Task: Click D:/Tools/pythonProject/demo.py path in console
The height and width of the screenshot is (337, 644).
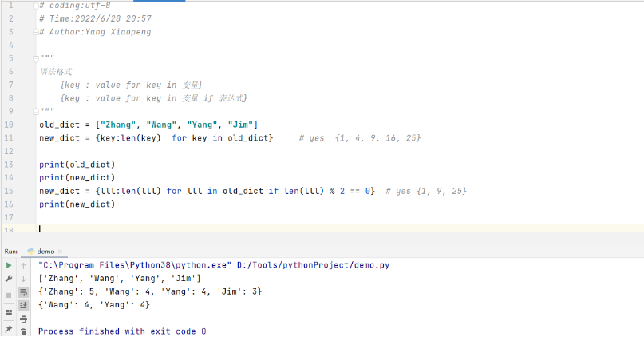Action: (x=313, y=265)
